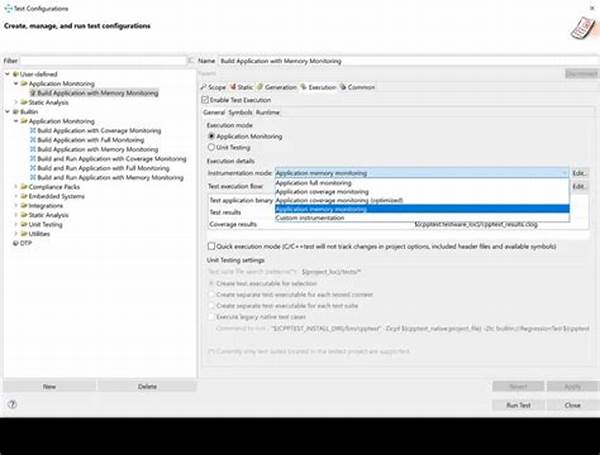Disable the Enable Test Execution checkbox
Image resolution: width=600 pixels, height=455 pixels.
click(x=204, y=100)
